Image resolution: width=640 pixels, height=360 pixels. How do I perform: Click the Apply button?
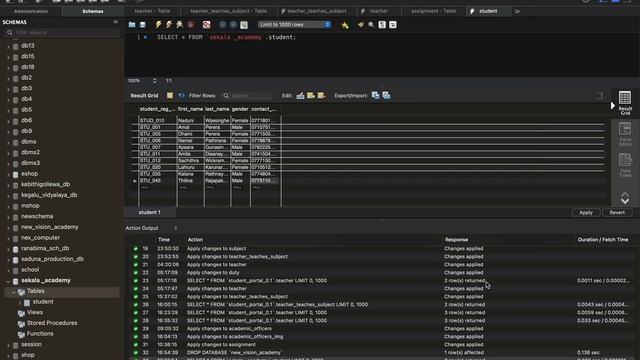586,212
